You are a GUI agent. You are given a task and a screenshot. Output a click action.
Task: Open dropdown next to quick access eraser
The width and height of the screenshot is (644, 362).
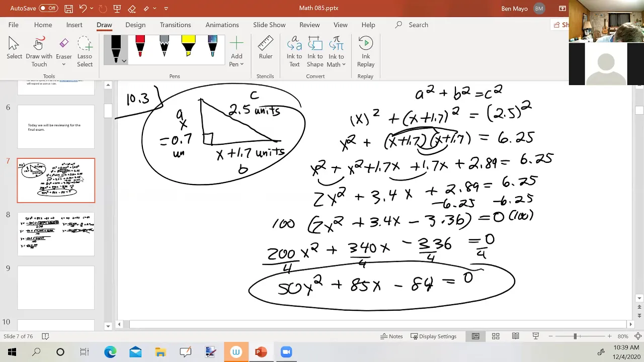(x=155, y=8)
